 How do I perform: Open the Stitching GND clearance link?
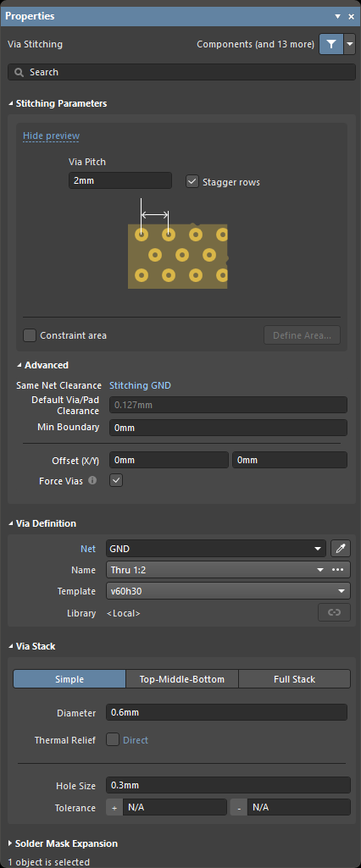click(x=140, y=385)
